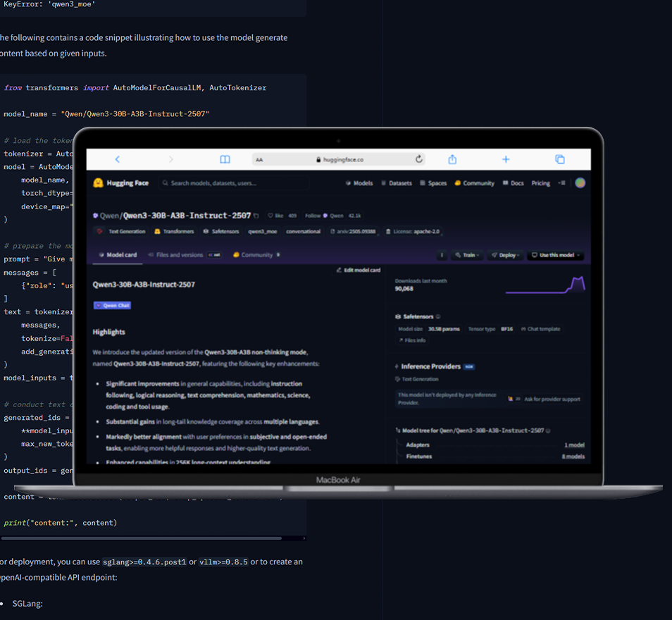
Task: Go to Datasets in the top nav
Action: coord(397,183)
